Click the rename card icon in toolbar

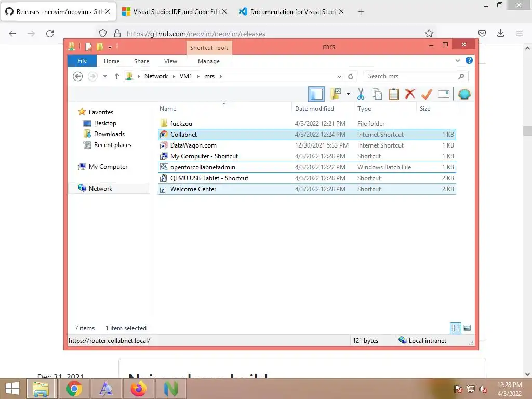[444, 94]
